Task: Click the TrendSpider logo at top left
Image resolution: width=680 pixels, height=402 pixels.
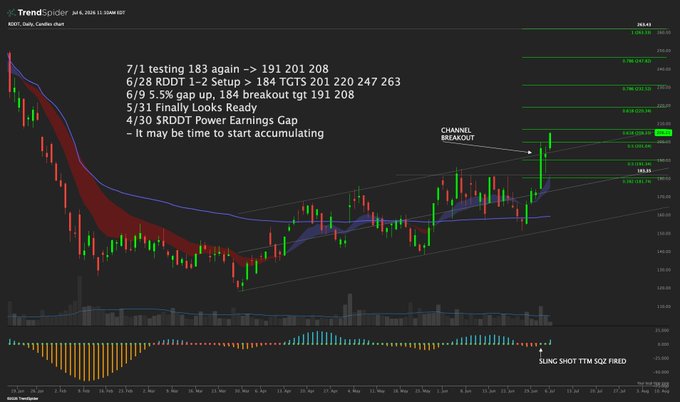Action: [37, 13]
